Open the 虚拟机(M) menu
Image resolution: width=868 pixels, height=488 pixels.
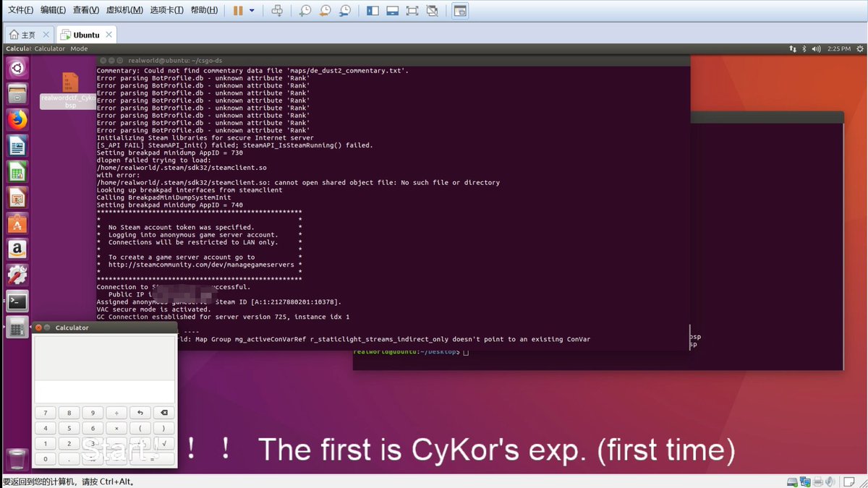pos(124,10)
